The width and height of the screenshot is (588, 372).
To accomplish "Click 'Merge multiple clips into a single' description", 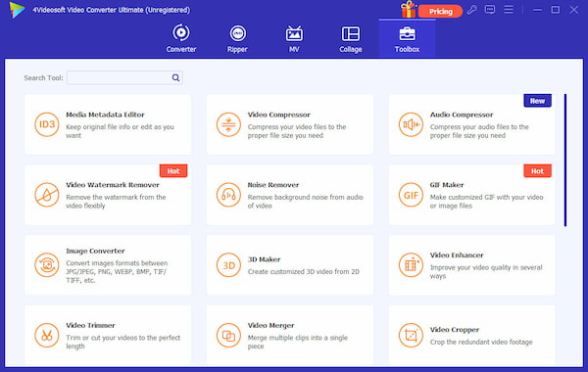I will [x=297, y=338].
